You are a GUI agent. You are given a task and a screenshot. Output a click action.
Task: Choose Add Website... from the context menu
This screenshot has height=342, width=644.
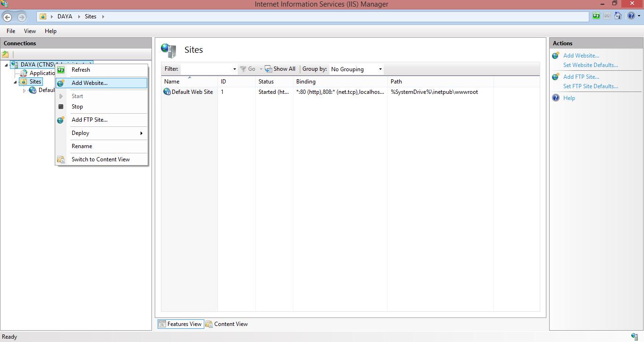point(101,83)
